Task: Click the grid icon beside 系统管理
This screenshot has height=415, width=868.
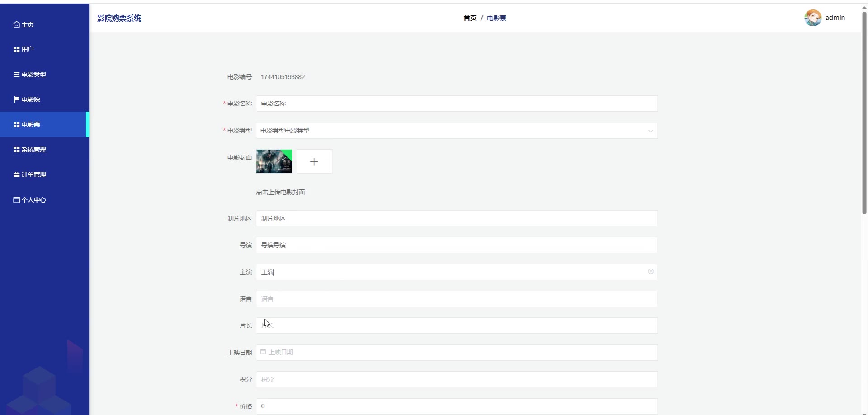Action: (x=17, y=150)
